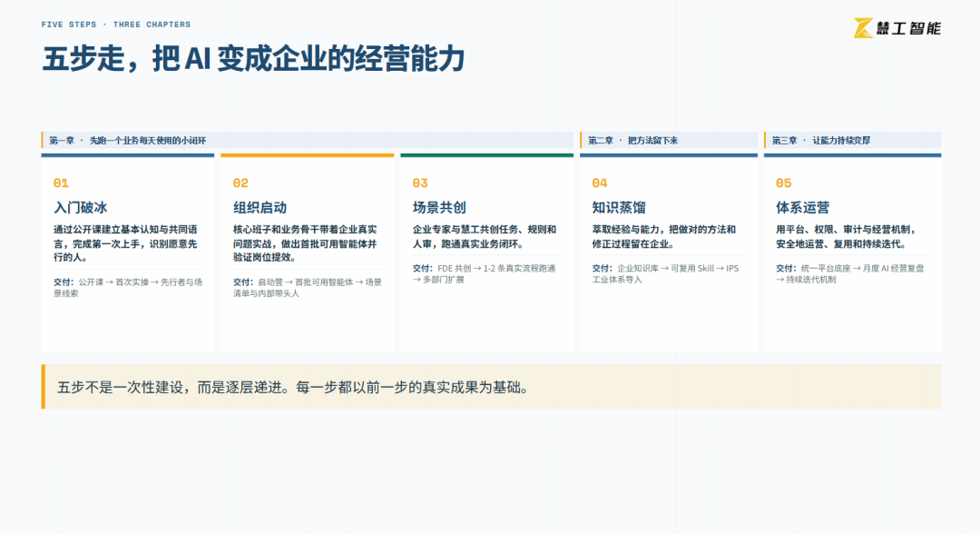The image size is (980, 534).
Task: Click the summary callout 五步不是一次性建设
Action: coord(491,387)
